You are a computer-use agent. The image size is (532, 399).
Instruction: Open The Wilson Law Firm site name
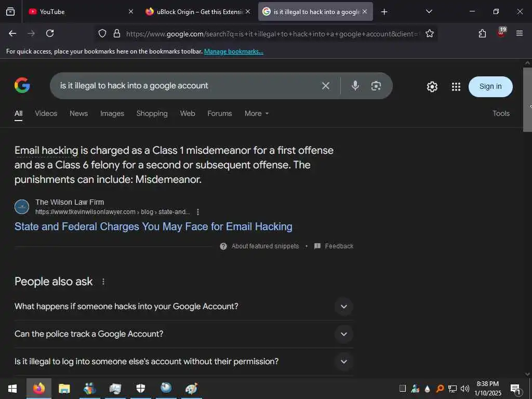click(x=70, y=202)
